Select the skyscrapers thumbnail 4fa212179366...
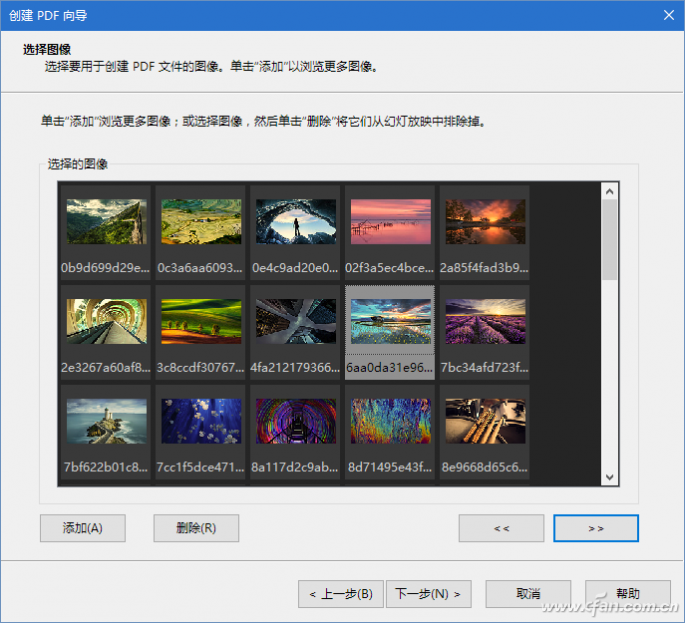Viewport: 685px width, 623px height. click(x=296, y=321)
